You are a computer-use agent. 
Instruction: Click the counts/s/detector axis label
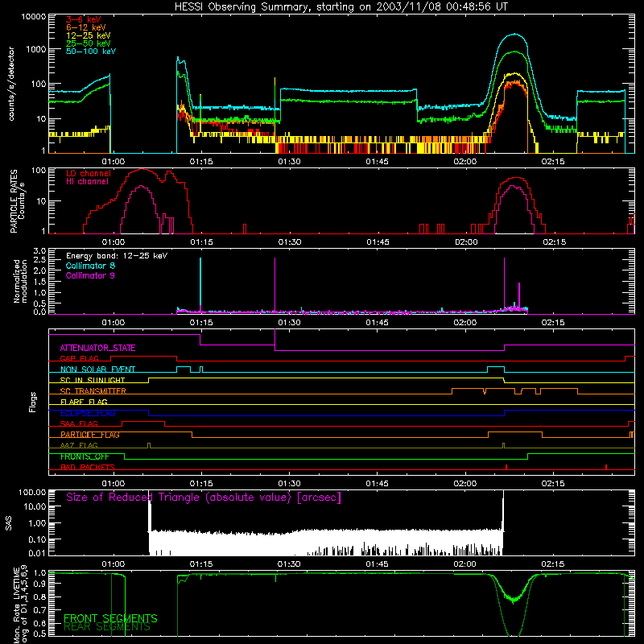point(11,84)
